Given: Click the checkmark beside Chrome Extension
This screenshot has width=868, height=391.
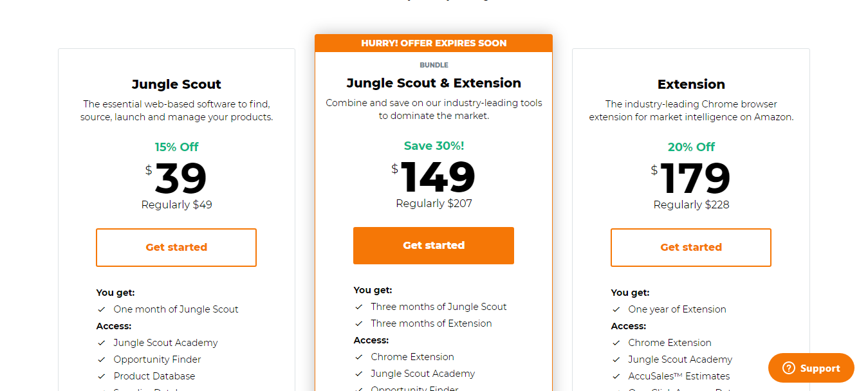Looking at the screenshot, I should tap(359, 356).
